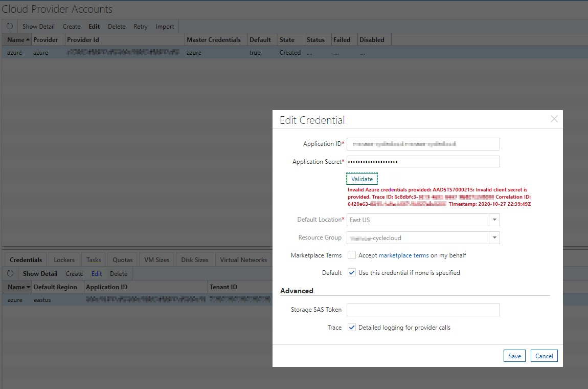Switch to the VM Sizes tab
588x389 pixels.
157,260
